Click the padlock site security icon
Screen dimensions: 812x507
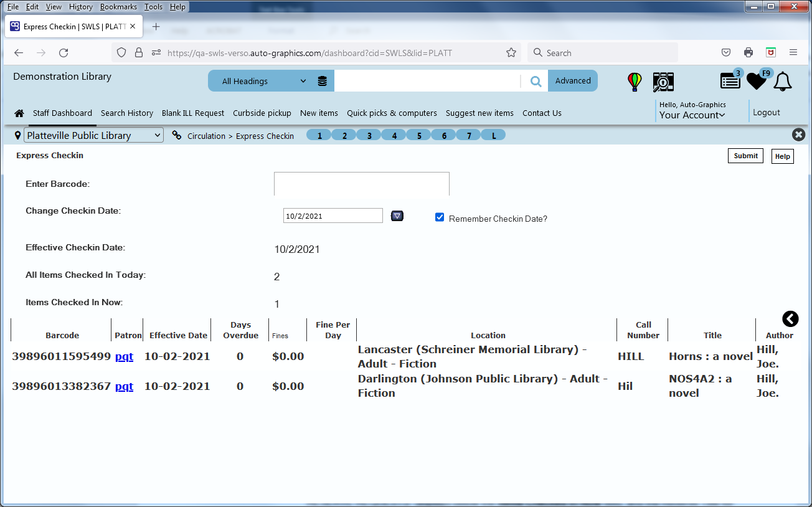click(139, 53)
